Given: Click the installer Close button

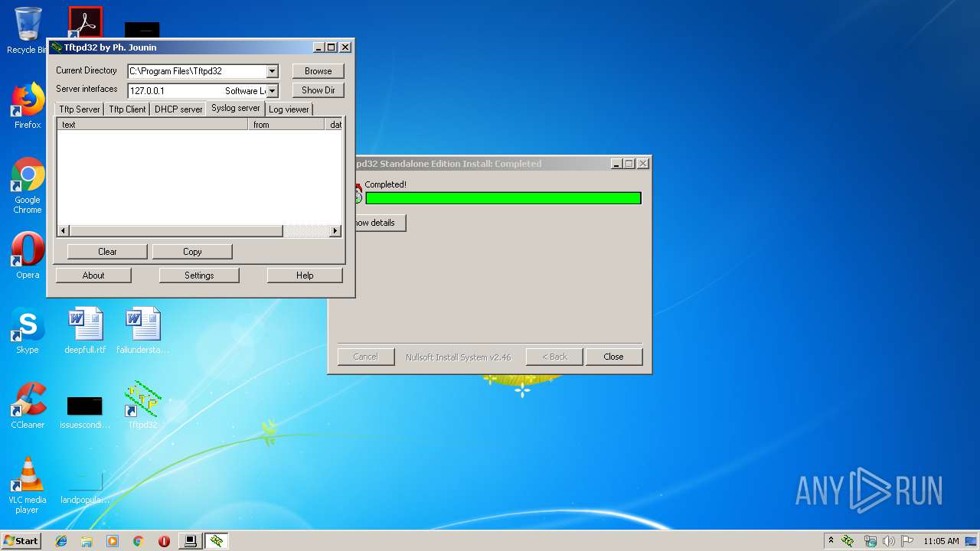Looking at the screenshot, I should click(614, 357).
